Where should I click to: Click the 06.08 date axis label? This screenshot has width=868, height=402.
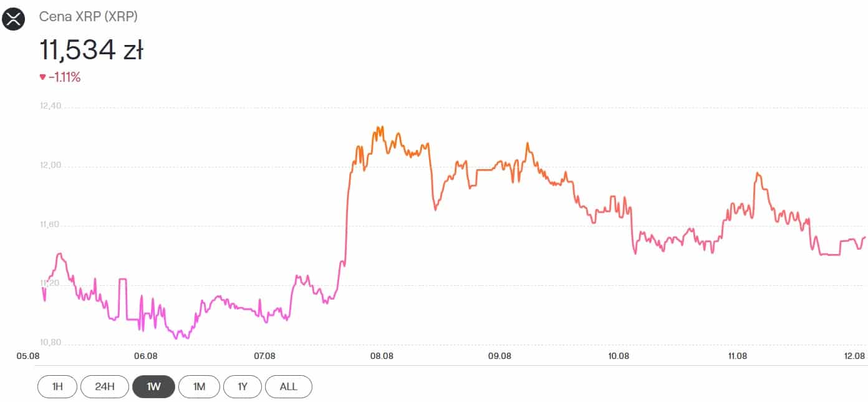[145, 356]
